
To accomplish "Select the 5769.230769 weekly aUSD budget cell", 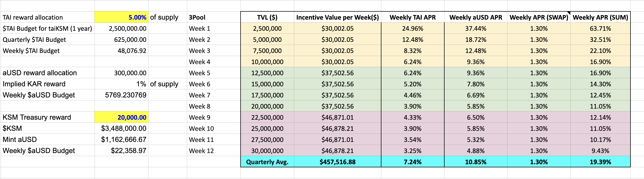I will (125, 95).
